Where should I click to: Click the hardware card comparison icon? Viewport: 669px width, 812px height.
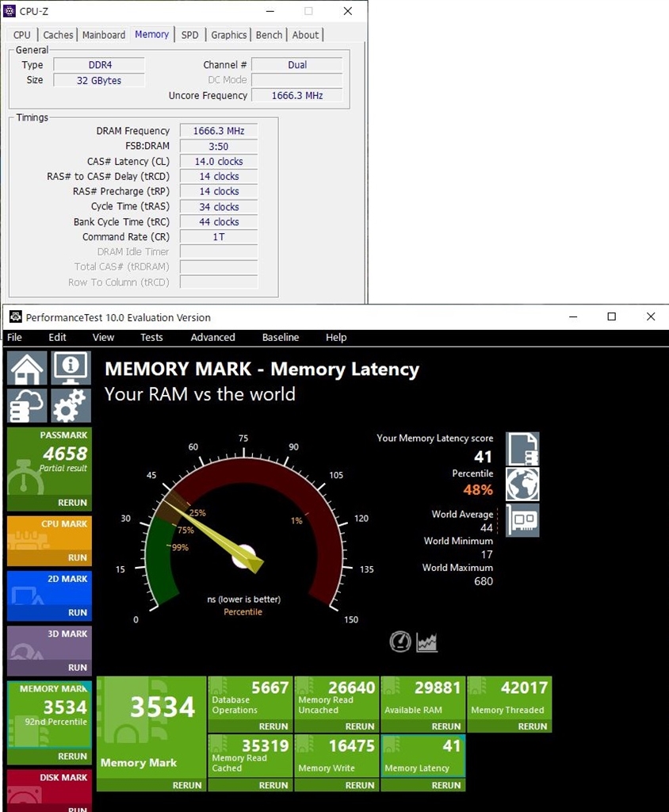[522, 519]
